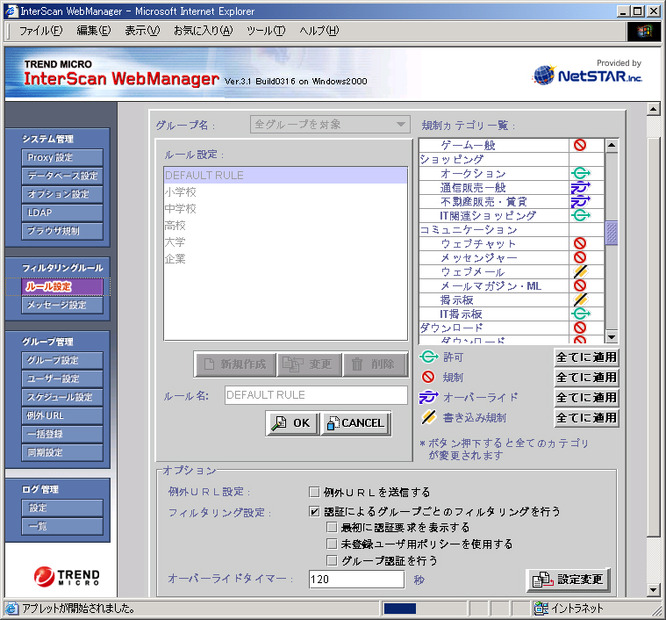The image size is (666, 620).
Task: Open the ツール menu in menu bar
Action: tap(265, 31)
